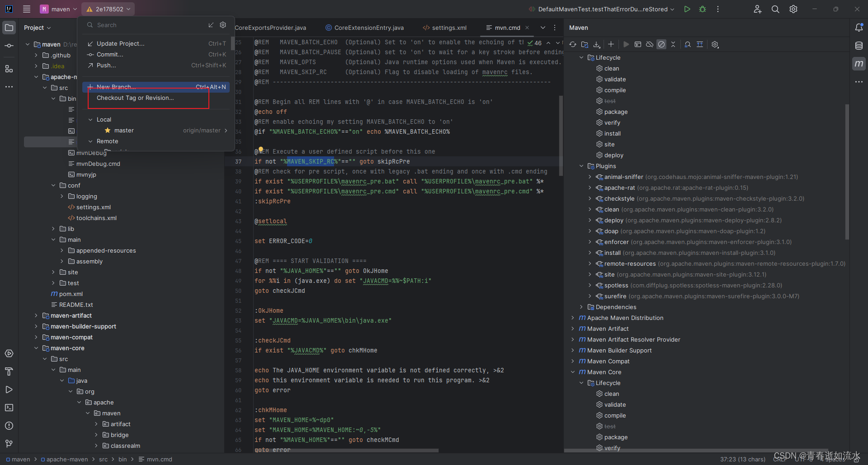Open Services tool window in left sidebar
Viewport: 868px width, 465px height.
(9, 353)
